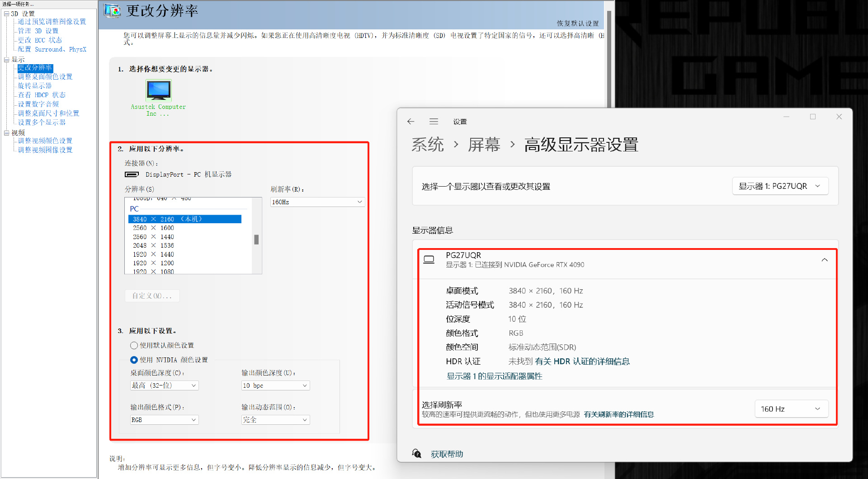Open 'Configure Surround, PhysX' tree item

52,49
